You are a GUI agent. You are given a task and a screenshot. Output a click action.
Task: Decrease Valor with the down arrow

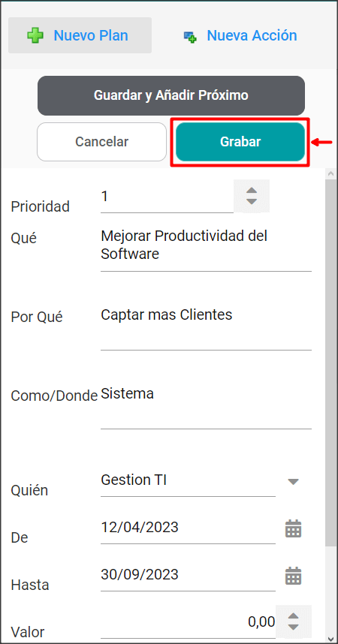pyautogui.click(x=293, y=627)
